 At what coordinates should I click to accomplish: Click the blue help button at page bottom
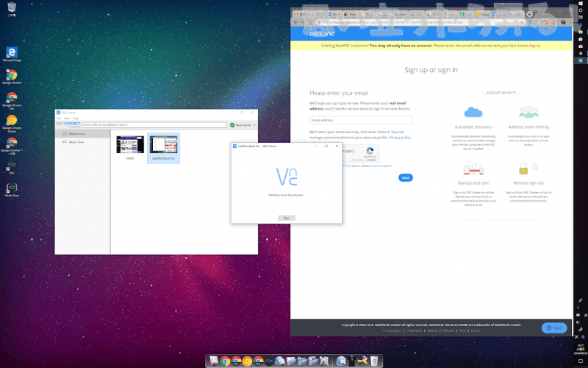554,328
